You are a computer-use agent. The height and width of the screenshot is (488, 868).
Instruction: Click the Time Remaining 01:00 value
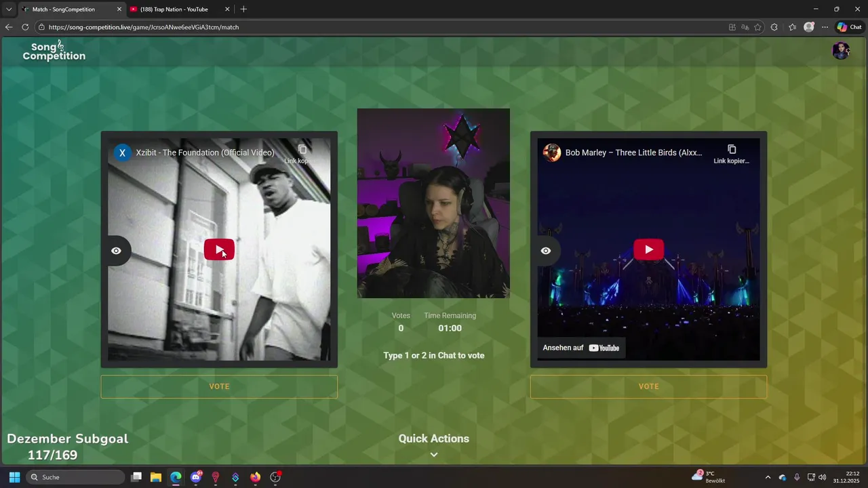pos(450,328)
